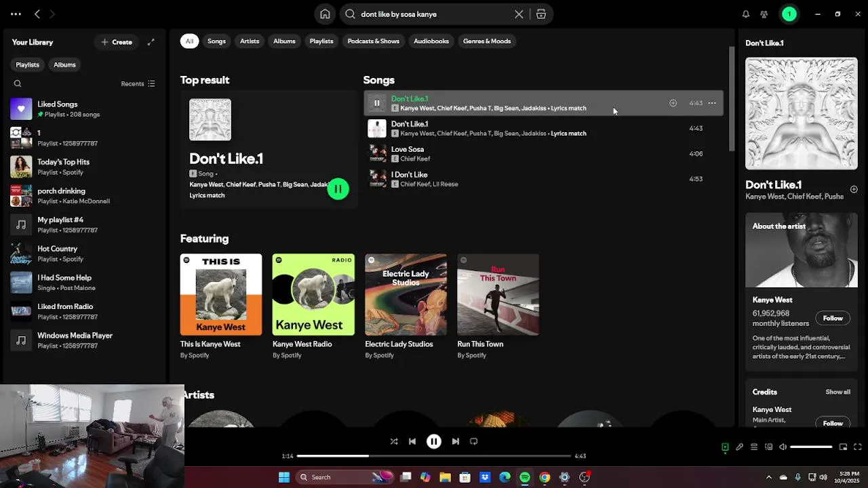The height and width of the screenshot is (488, 868).
Task: Click Don't Like.1 album cover in sidebar
Action: click(x=802, y=113)
